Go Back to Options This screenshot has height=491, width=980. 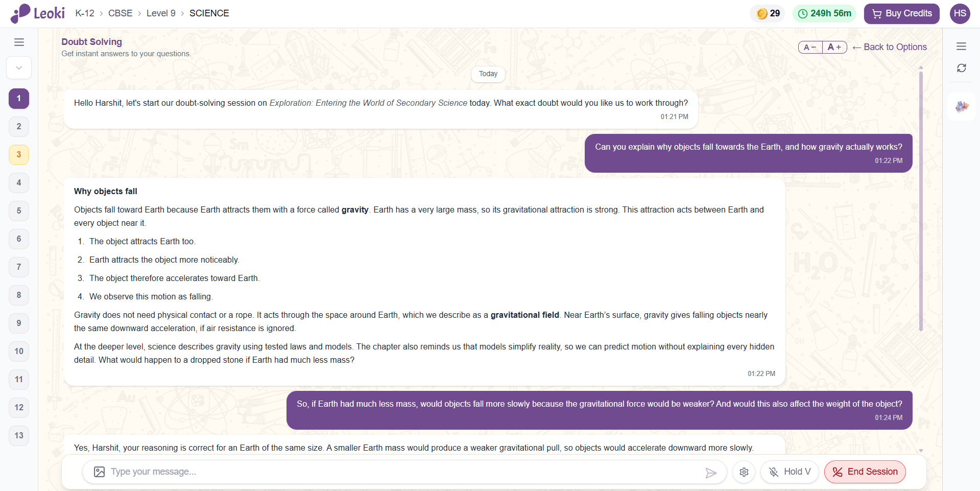point(890,47)
